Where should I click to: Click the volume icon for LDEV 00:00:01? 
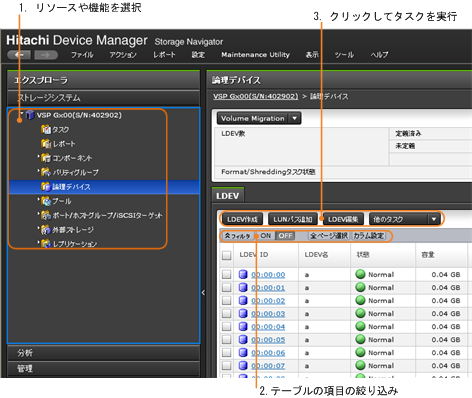[243, 287]
